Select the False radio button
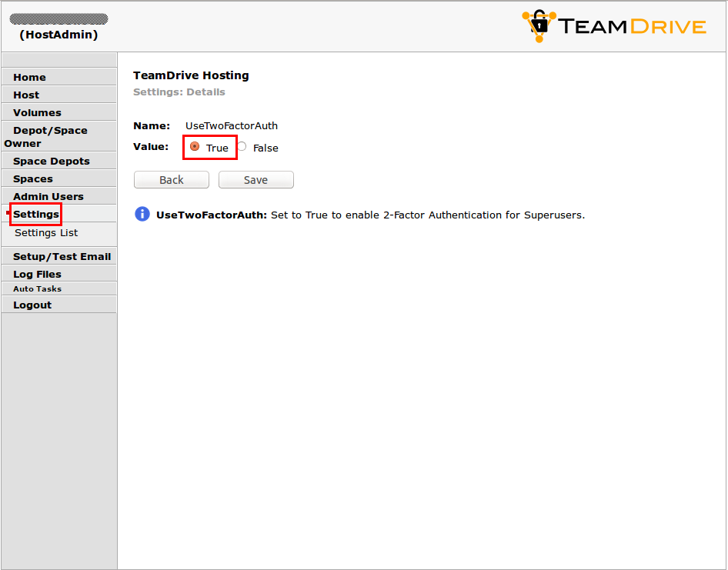Viewport: 728px width, 570px height. coord(241,146)
